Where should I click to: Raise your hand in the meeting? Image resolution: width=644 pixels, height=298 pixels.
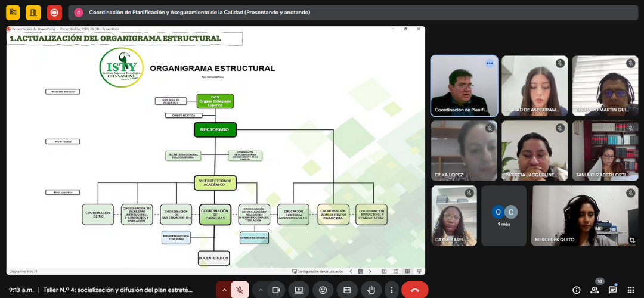371,290
